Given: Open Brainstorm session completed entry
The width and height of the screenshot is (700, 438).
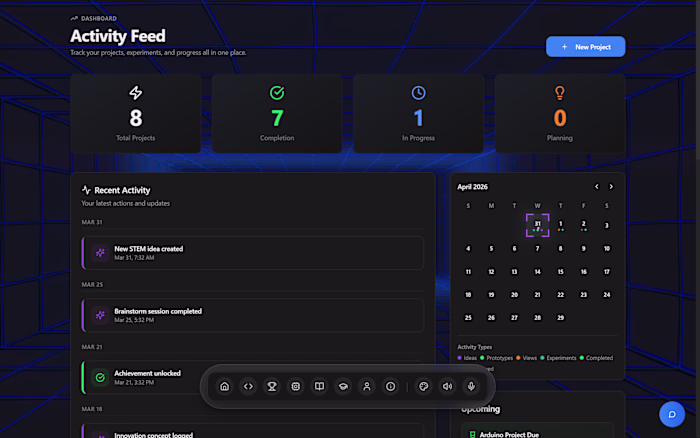Looking at the screenshot, I should [x=253, y=315].
